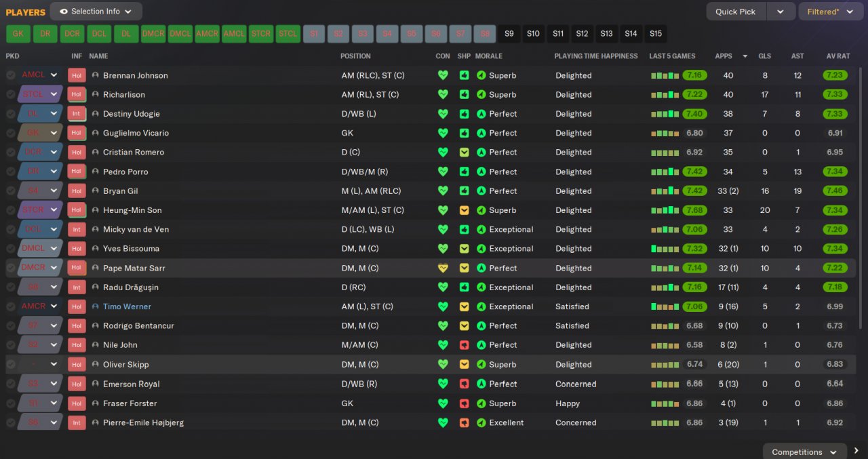Open the arrow next to Quick Pick
This screenshot has width=868, height=459.
tap(781, 12)
